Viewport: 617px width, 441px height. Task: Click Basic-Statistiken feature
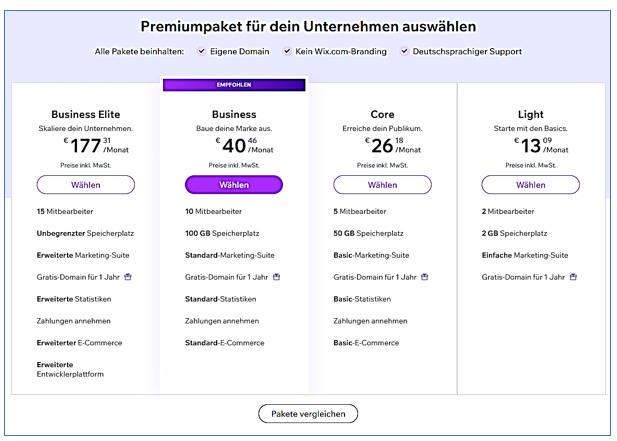click(362, 299)
